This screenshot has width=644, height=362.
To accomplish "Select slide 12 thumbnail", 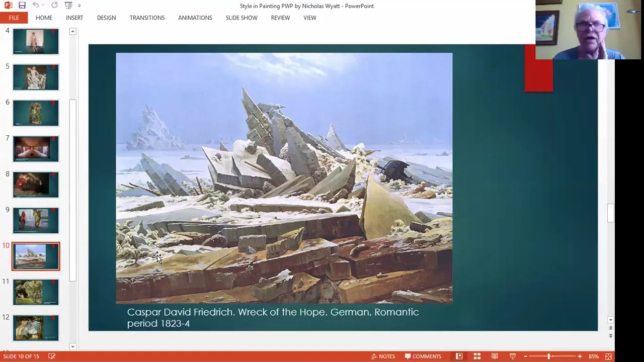I will tap(36, 328).
